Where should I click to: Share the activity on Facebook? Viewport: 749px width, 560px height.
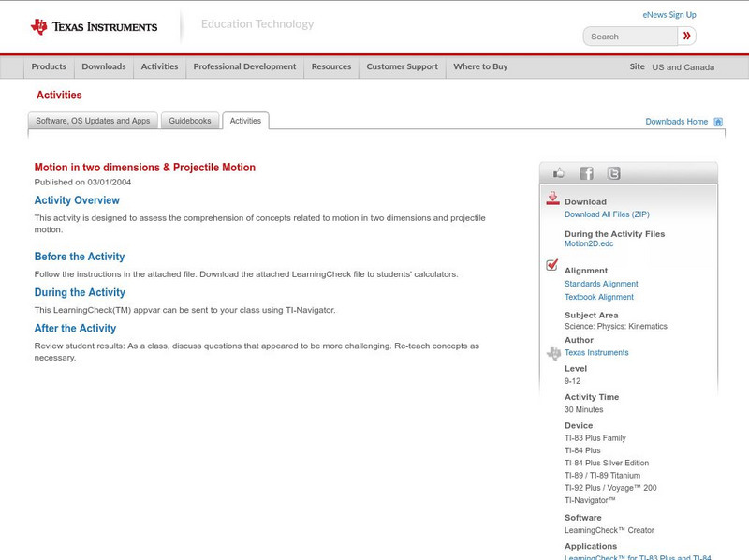(x=586, y=173)
